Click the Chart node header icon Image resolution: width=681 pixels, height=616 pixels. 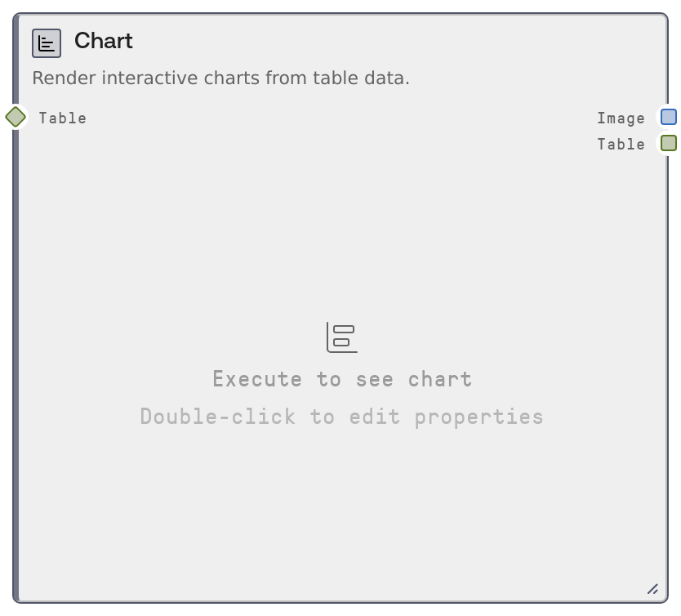[x=47, y=43]
